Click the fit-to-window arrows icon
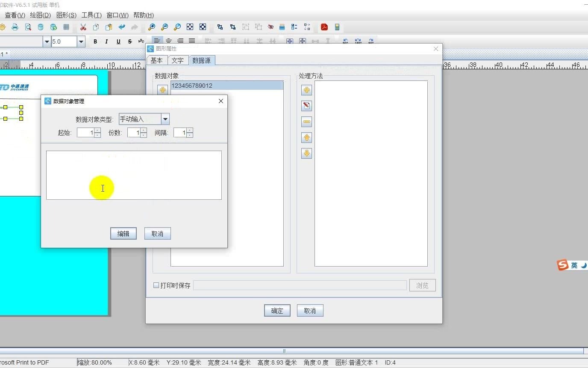This screenshot has width=588, height=368. (190, 27)
